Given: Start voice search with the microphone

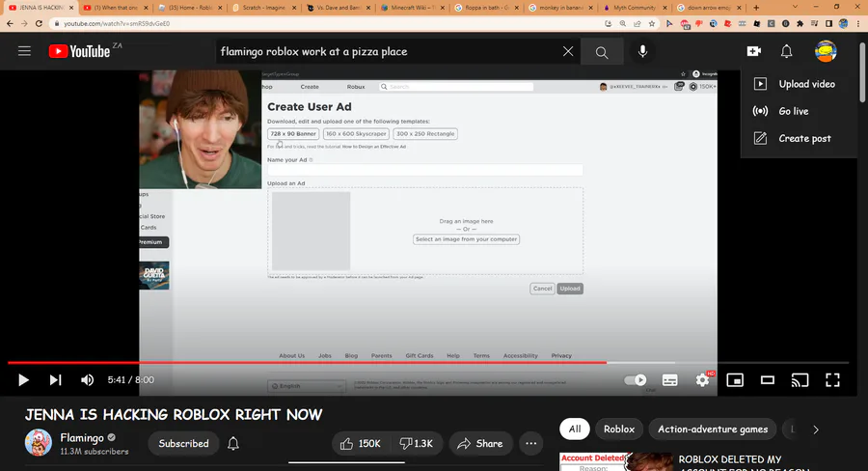Looking at the screenshot, I should pos(642,51).
